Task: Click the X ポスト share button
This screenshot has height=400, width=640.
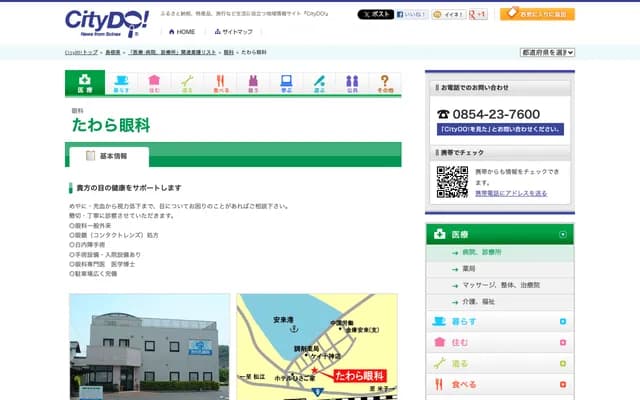Action: 376,14
